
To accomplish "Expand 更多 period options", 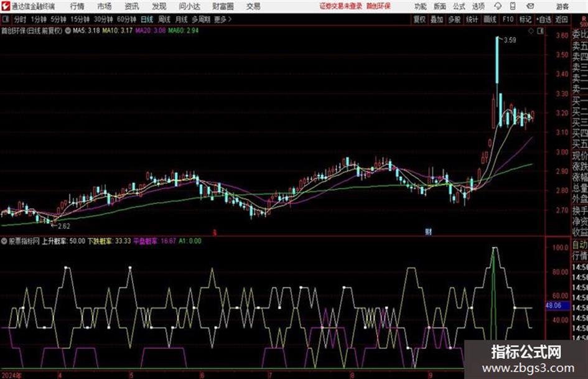I will coord(223,19).
